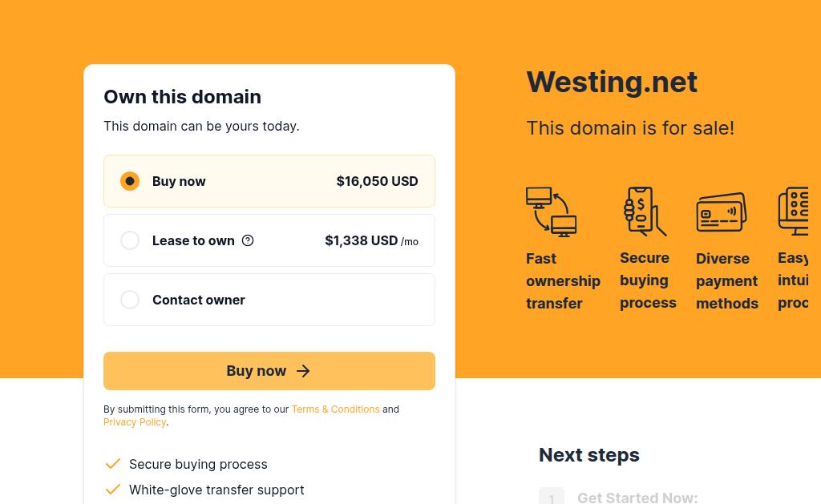Click the Get Started Now step text
This screenshot has height=504, width=821.
[x=637, y=498]
